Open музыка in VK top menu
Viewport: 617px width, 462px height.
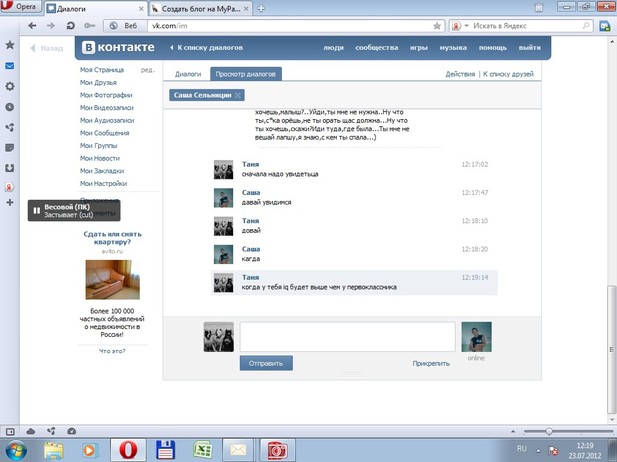point(453,48)
